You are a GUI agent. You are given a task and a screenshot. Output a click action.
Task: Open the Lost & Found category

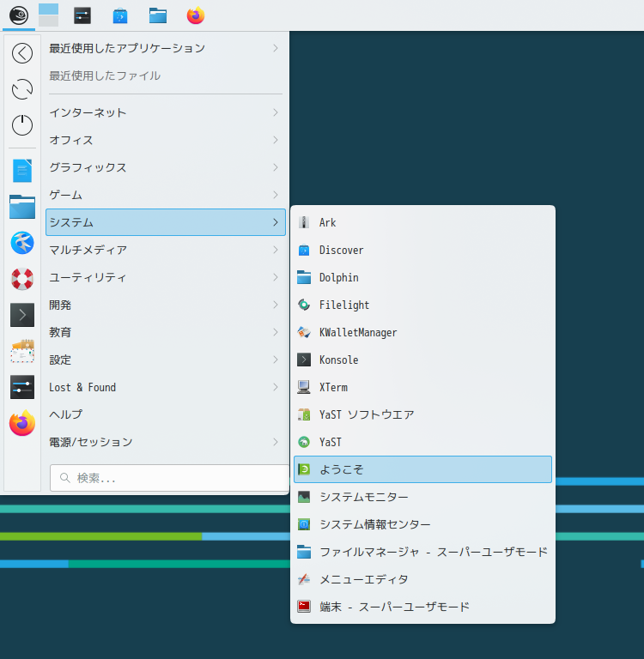pos(166,387)
